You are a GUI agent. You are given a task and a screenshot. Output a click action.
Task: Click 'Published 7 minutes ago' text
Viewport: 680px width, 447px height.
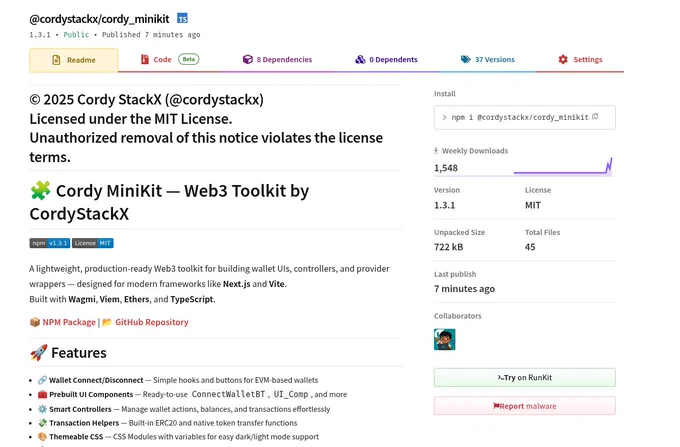(151, 35)
